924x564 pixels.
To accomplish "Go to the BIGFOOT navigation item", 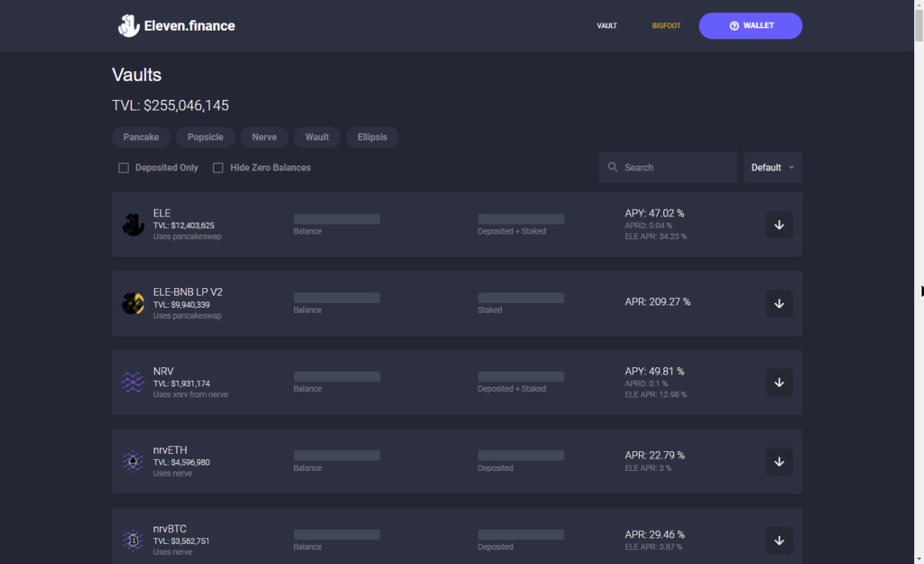I will [666, 26].
